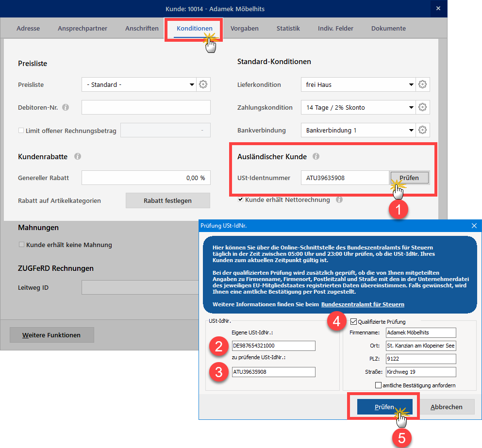Enable amtliche Bestätigung anfordern checkbox
The height and width of the screenshot is (448, 482).
click(379, 385)
